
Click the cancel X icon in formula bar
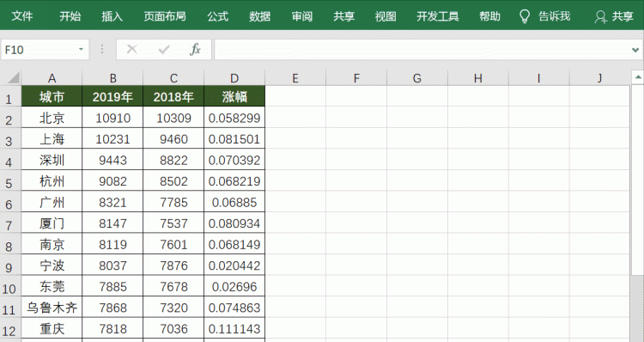click(x=132, y=50)
